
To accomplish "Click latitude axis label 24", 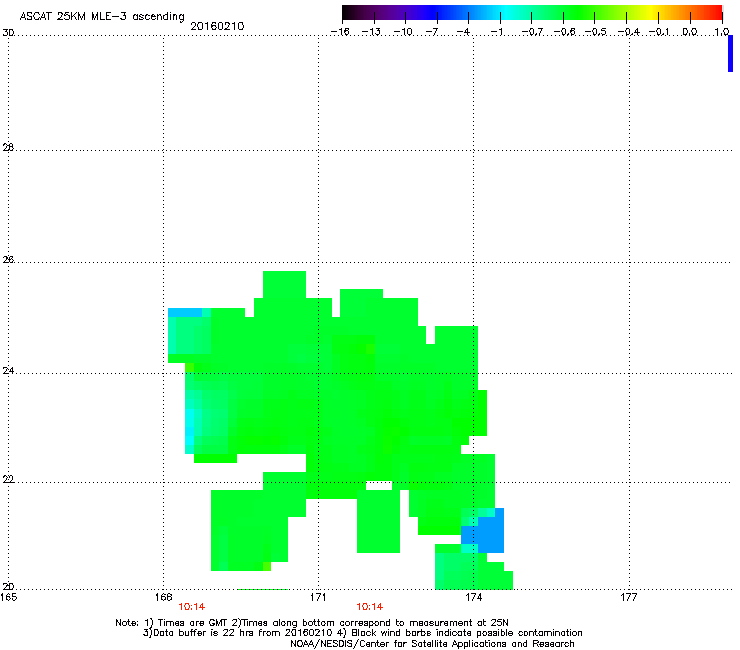I will (8, 371).
